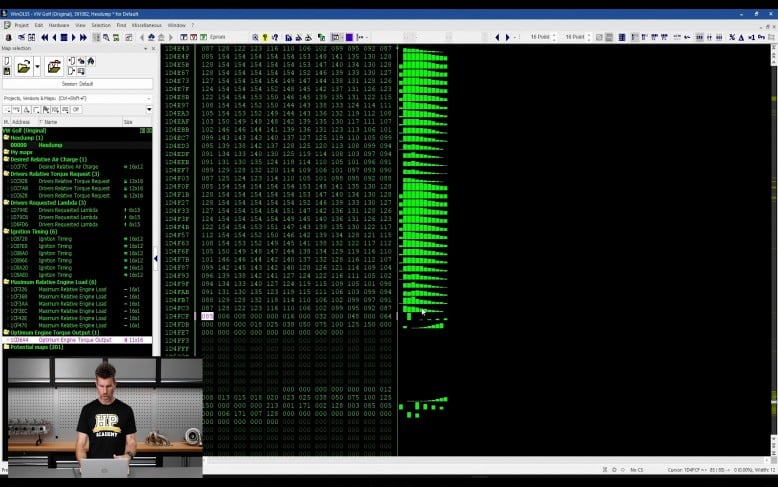The image size is (778, 487).
Task: Click the Eprom label in the toolbar
Action: coord(217,37)
